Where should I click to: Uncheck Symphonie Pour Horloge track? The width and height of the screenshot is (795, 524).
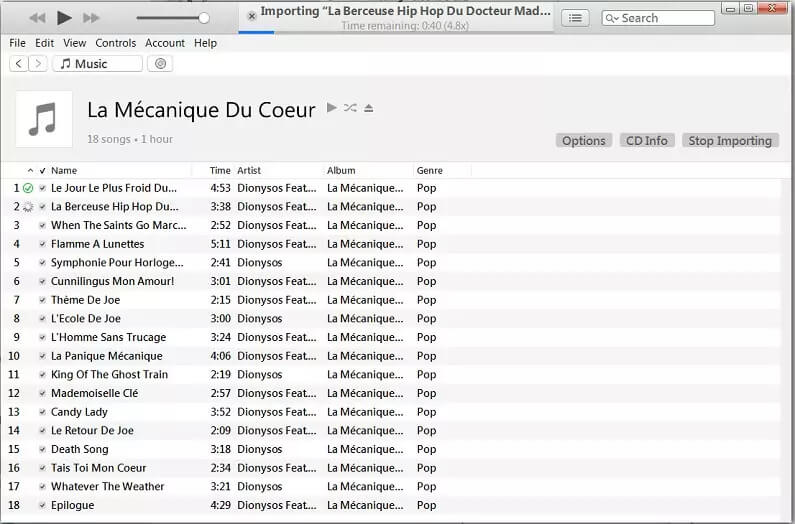tap(43, 263)
